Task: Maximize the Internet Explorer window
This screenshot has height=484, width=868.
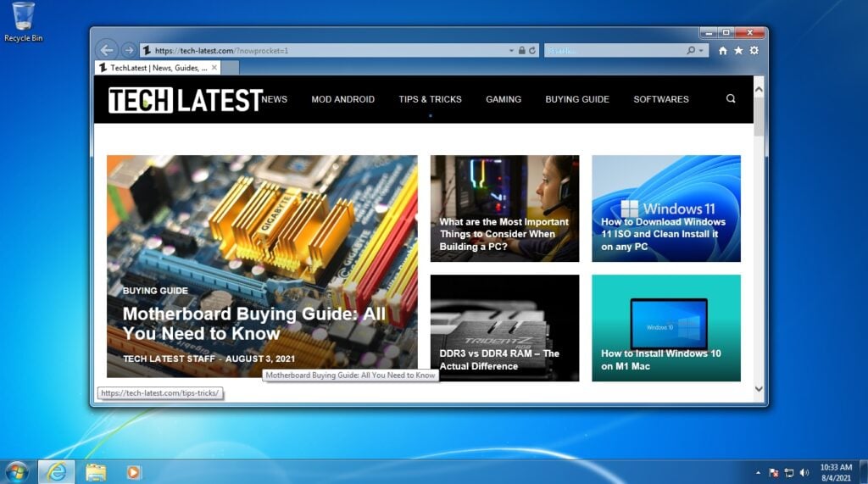Action: [x=726, y=33]
